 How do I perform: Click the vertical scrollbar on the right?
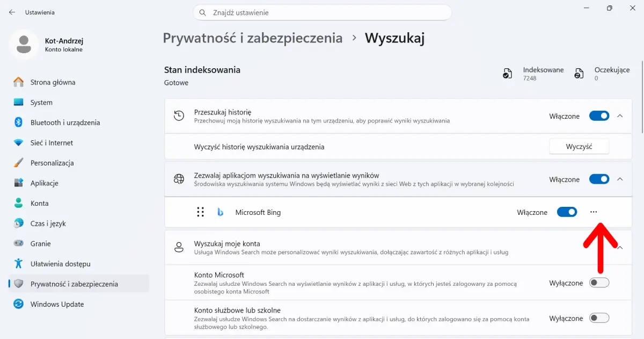click(x=642, y=97)
